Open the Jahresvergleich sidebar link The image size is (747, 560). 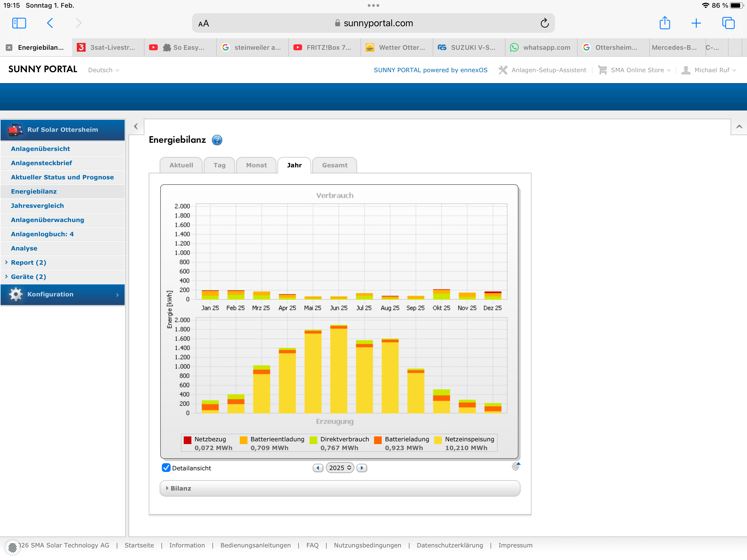tap(37, 206)
